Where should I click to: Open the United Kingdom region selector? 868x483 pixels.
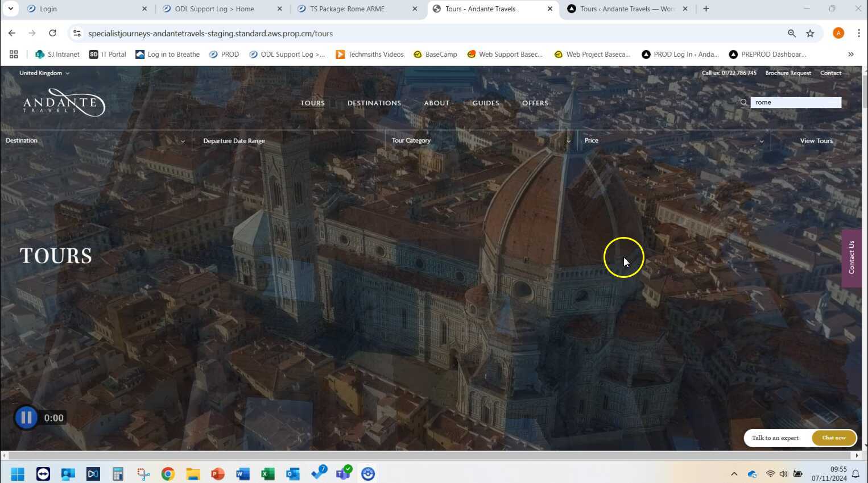pyautogui.click(x=44, y=73)
